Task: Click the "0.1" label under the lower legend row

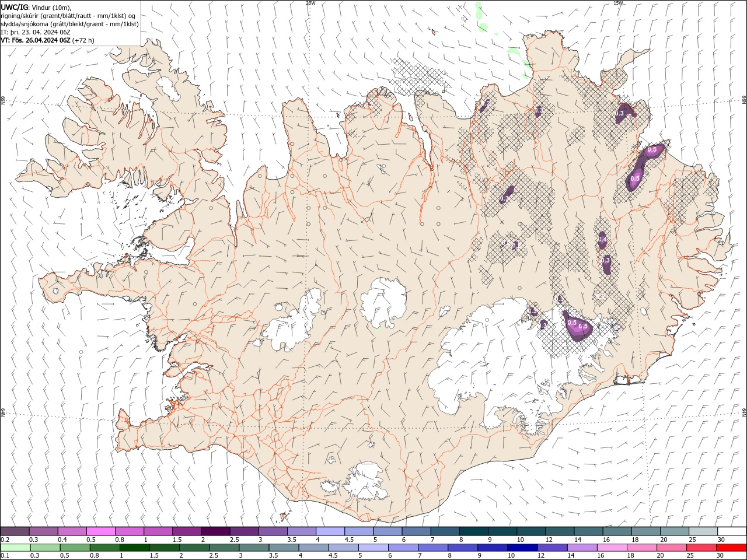Action: [x=5, y=556]
